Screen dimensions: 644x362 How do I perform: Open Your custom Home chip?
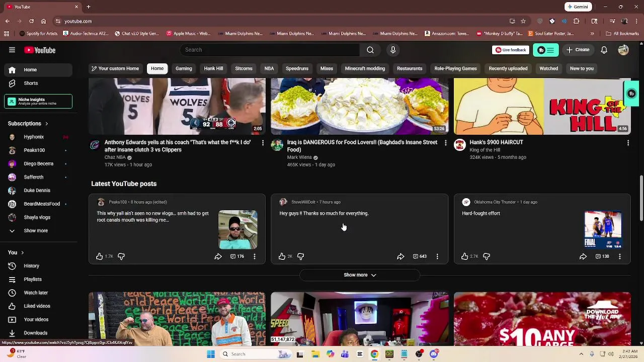(x=115, y=68)
